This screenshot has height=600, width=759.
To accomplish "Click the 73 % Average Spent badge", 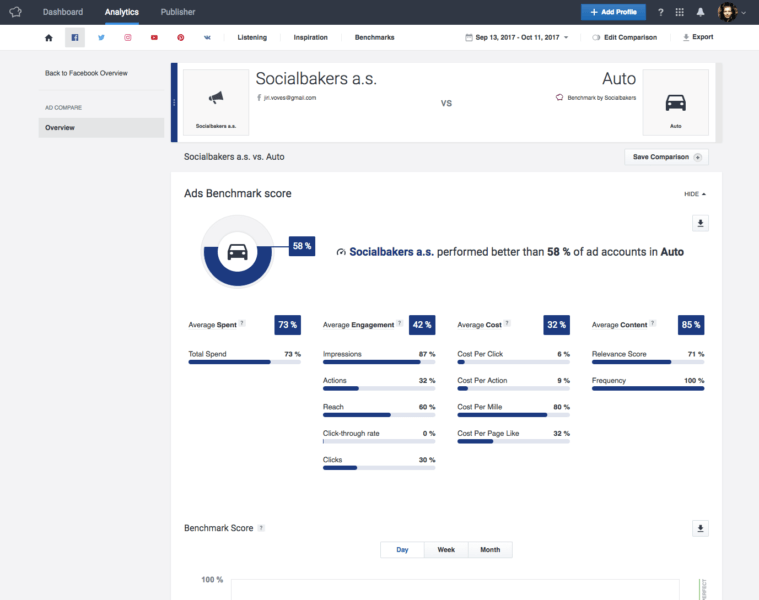I will pyautogui.click(x=288, y=325).
